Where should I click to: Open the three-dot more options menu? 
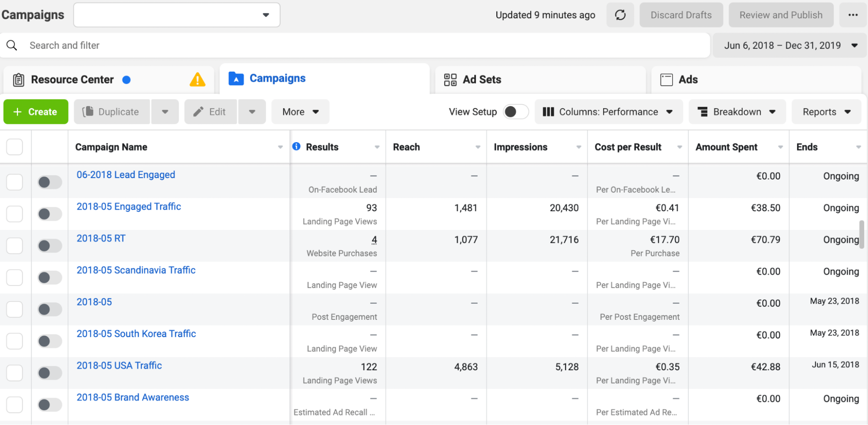(853, 15)
